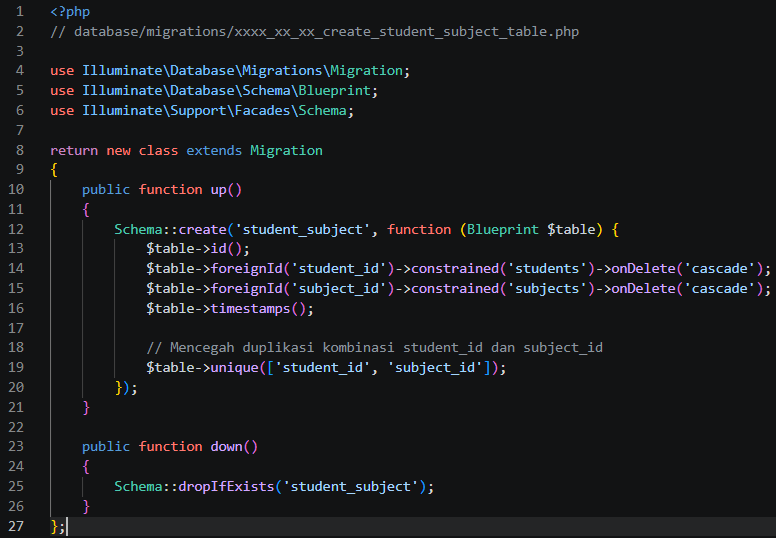The height and width of the screenshot is (538, 776).
Task: Click line number 23 in the gutter
Action: pyautogui.click(x=16, y=447)
